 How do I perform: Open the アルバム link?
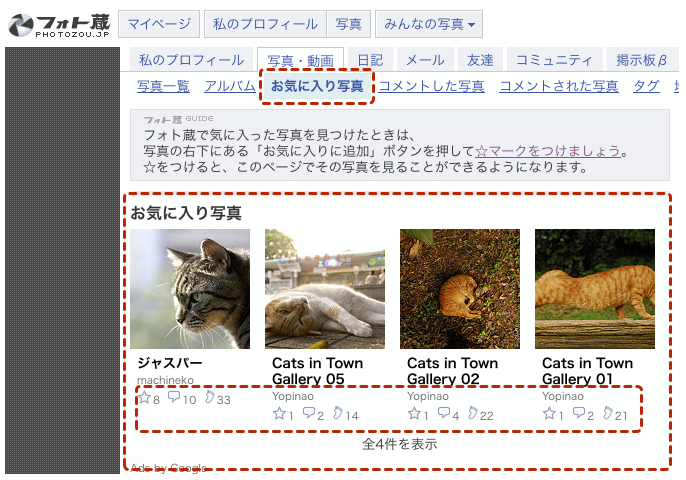click(229, 86)
